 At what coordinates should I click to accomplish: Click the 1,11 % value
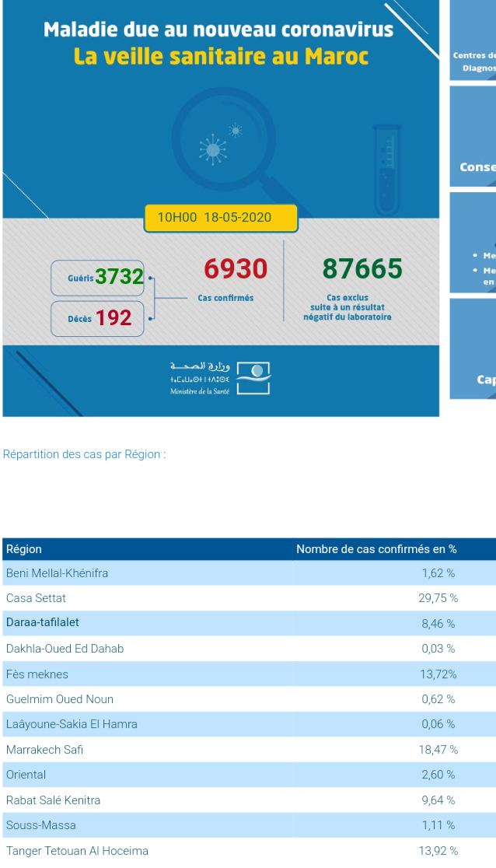(438, 824)
